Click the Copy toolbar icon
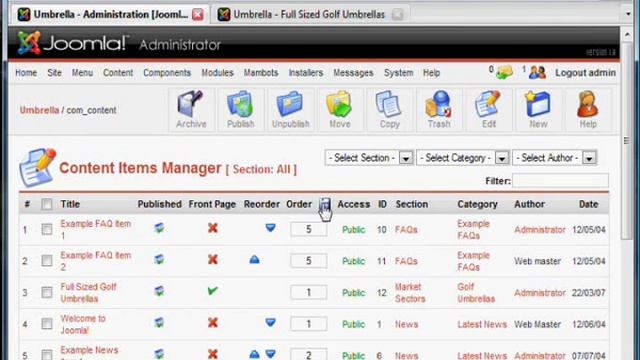 389,109
